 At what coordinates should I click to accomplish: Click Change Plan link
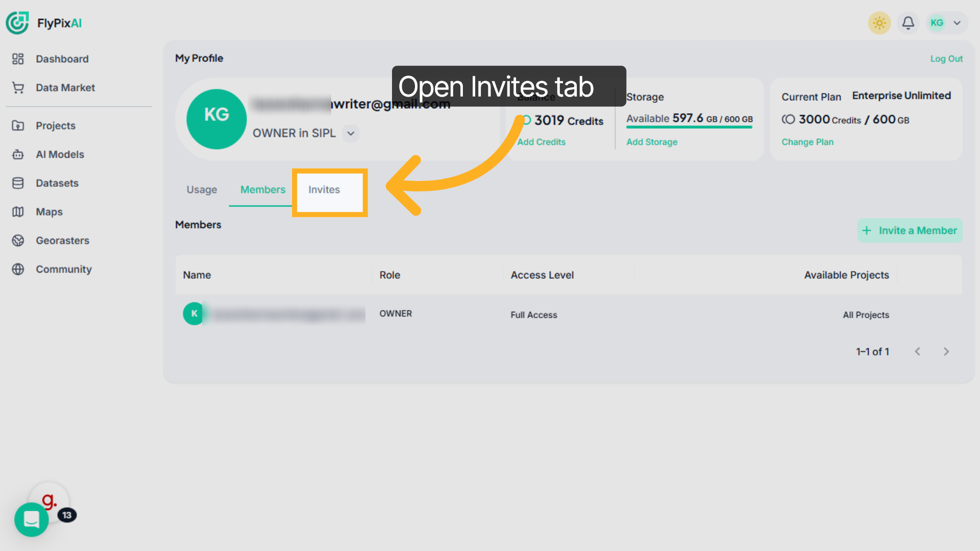click(807, 142)
